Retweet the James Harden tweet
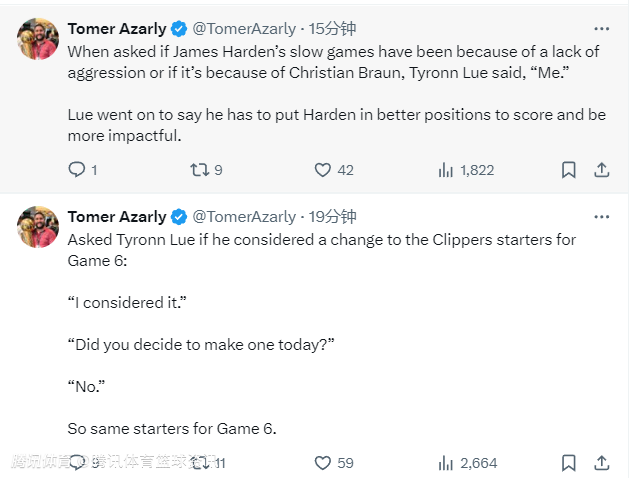 (199, 170)
